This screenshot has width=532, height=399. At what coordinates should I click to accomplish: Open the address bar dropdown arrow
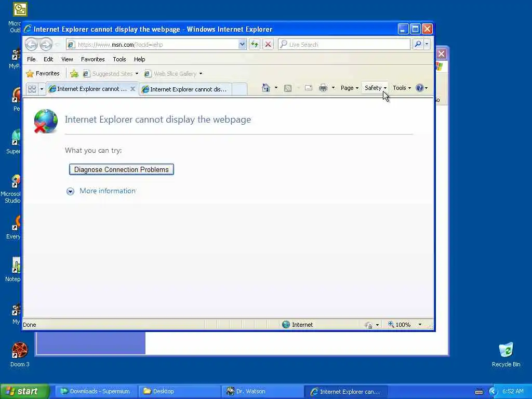click(x=242, y=44)
